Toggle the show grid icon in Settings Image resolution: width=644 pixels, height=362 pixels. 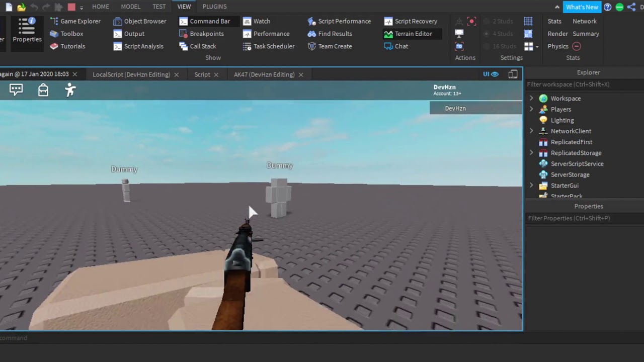coord(528,21)
